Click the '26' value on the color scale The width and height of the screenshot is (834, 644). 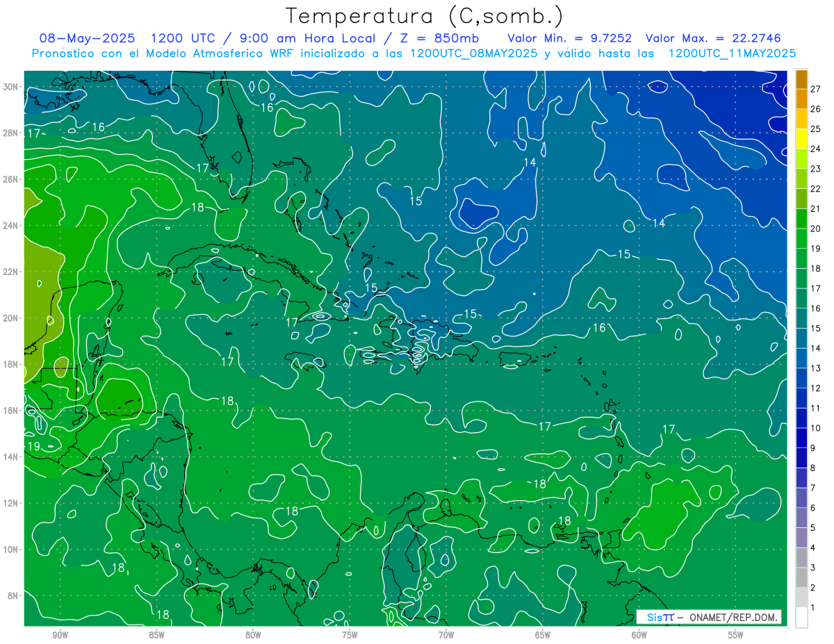815,108
